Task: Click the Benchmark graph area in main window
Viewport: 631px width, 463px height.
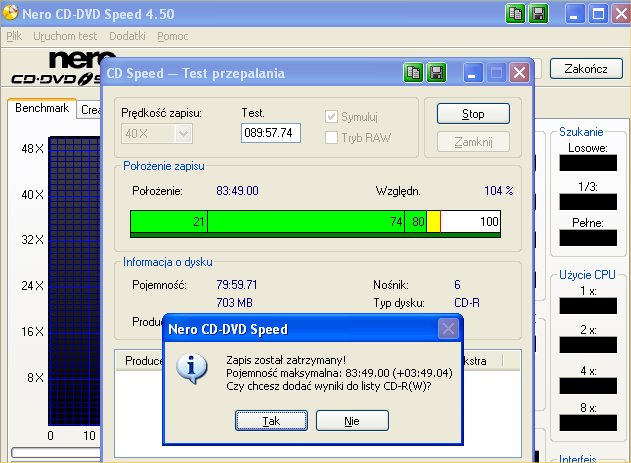Action: pos(74,281)
